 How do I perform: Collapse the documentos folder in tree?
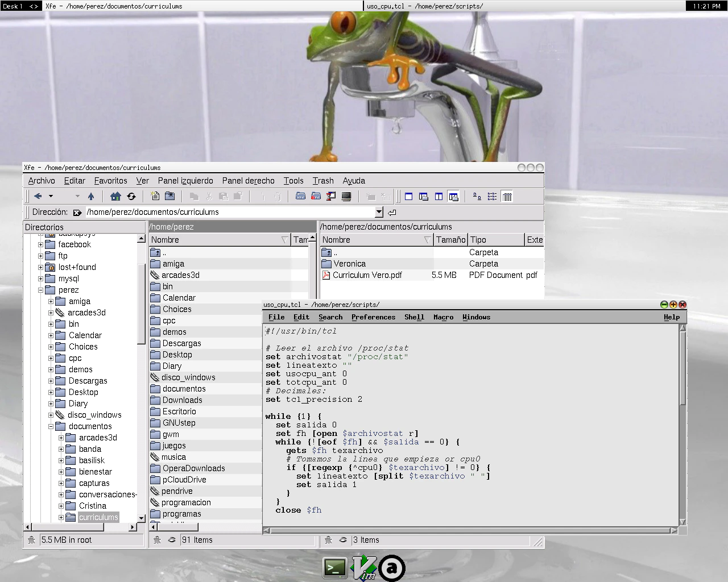[51, 426]
